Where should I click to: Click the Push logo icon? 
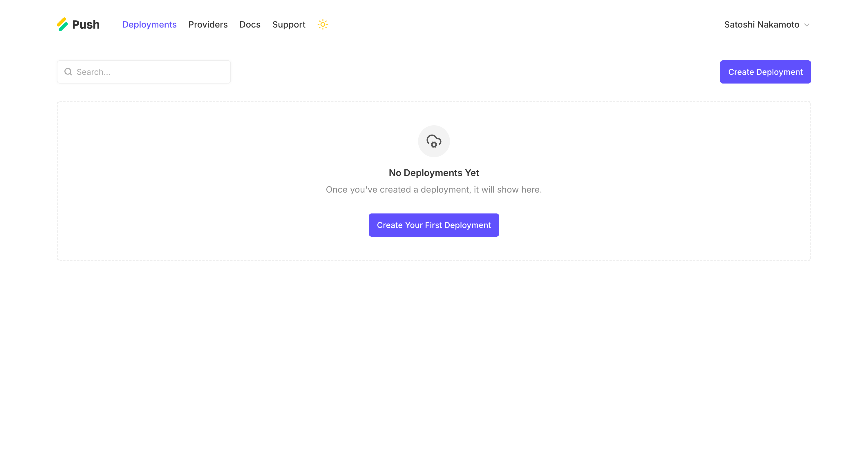click(62, 25)
